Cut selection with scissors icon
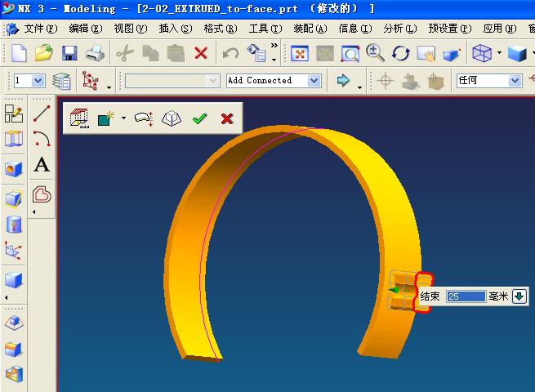The height and width of the screenshot is (392, 535). 125,53
